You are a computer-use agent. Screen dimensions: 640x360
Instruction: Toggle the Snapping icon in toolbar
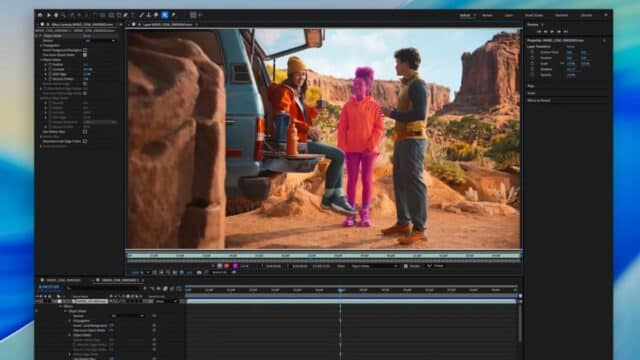(x=193, y=15)
